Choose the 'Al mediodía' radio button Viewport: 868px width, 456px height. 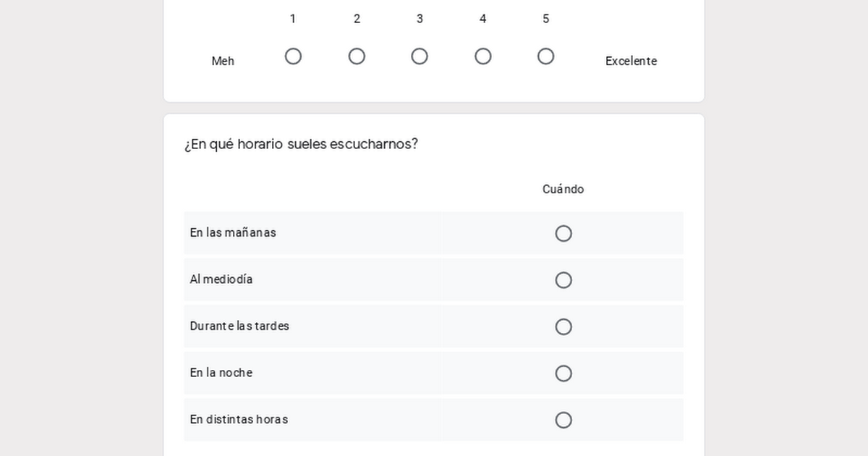[x=563, y=280]
